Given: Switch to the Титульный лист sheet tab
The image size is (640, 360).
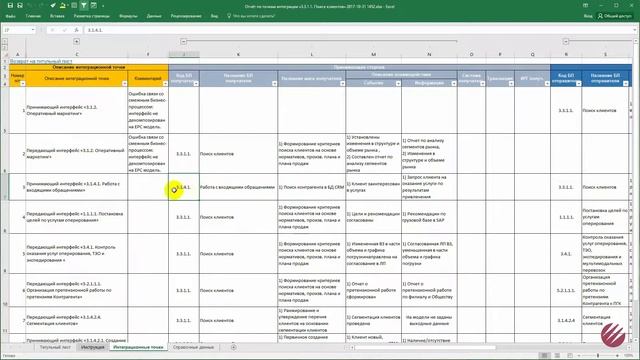Looking at the screenshot, I should (55, 347).
